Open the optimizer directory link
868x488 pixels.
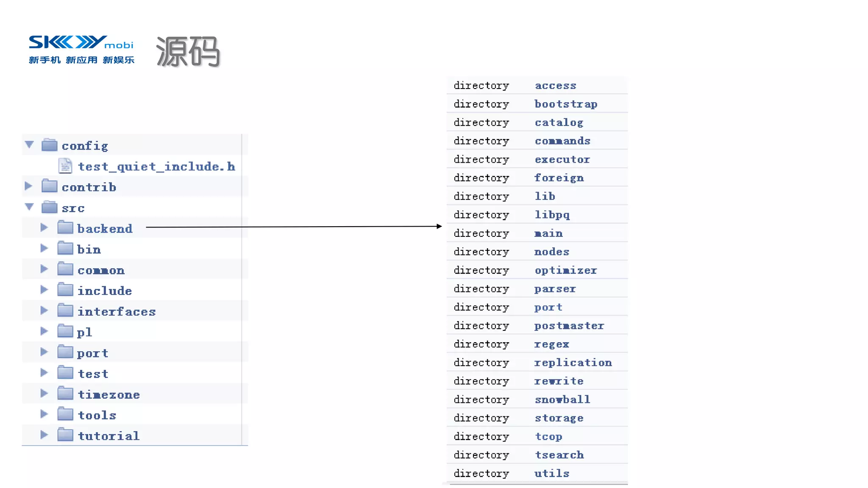click(565, 270)
